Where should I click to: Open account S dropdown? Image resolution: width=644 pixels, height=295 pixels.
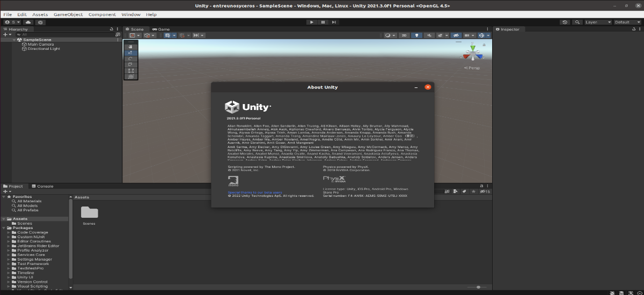(12, 22)
